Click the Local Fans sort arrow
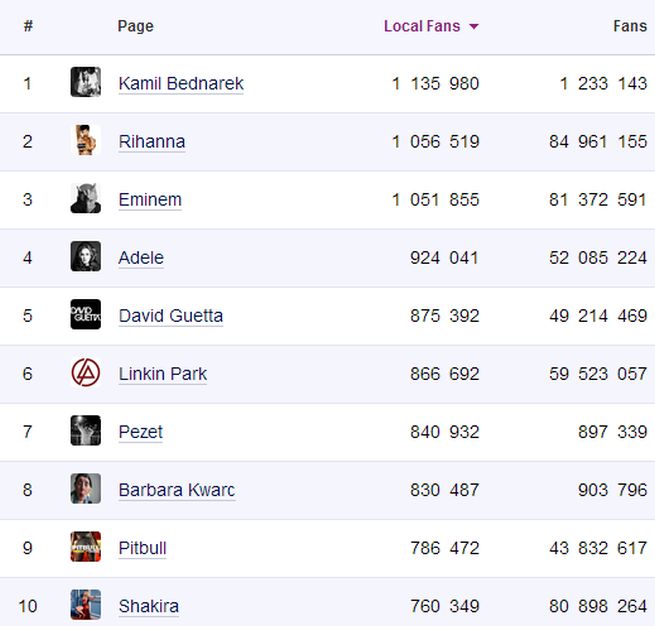The height and width of the screenshot is (626, 655). tap(474, 27)
